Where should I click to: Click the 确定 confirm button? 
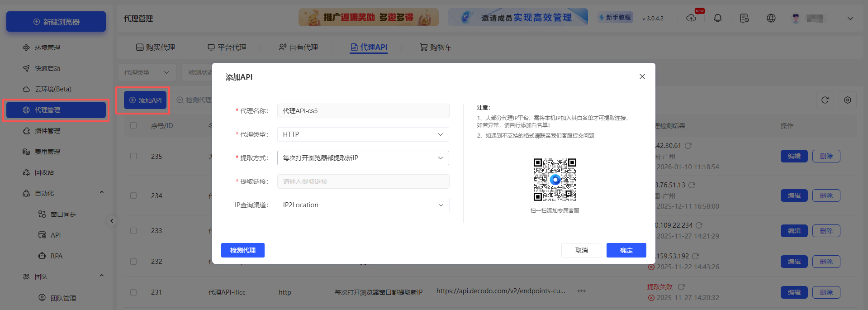coord(626,250)
